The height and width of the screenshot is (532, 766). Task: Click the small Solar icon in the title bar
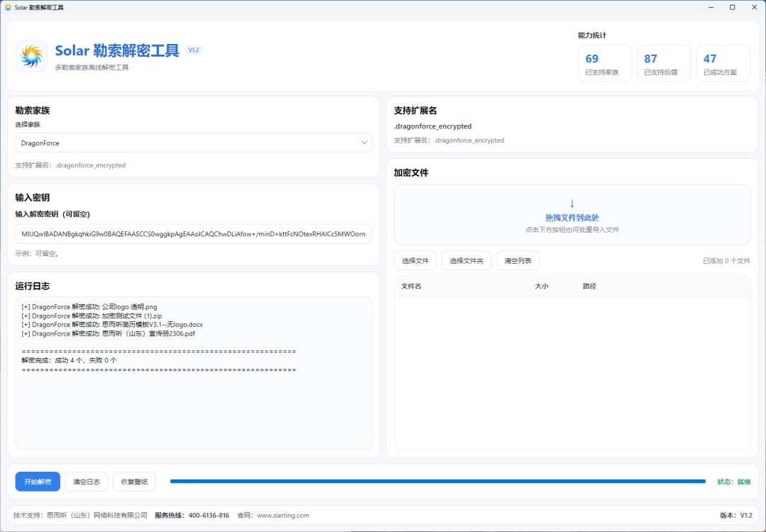(8, 7)
